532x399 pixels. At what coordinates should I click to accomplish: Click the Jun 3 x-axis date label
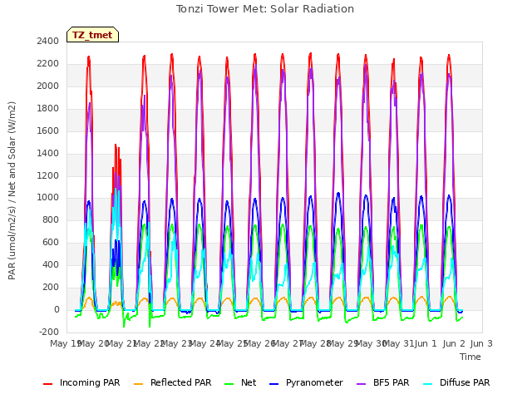point(481,343)
